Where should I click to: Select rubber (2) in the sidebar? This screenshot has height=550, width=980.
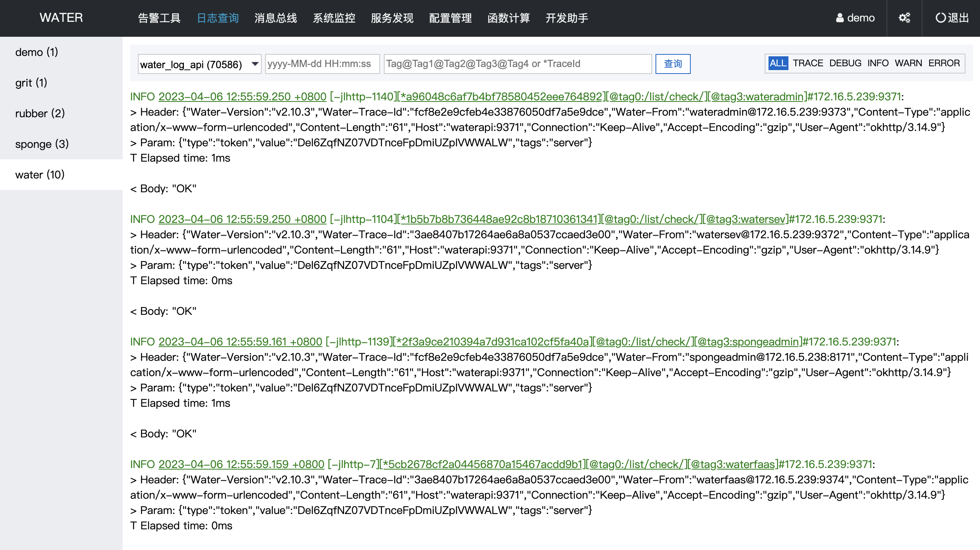pos(61,113)
